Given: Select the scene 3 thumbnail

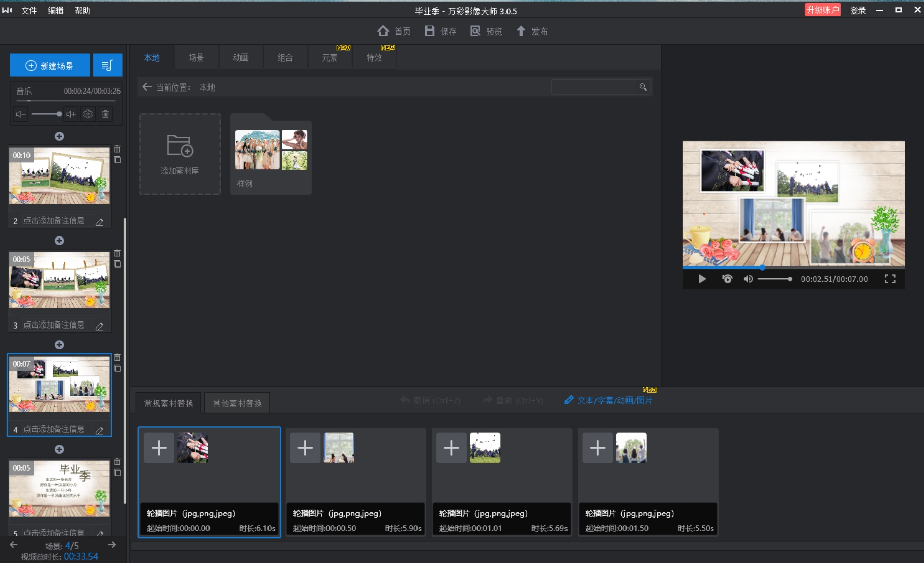Looking at the screenshot, I should 59,280.
